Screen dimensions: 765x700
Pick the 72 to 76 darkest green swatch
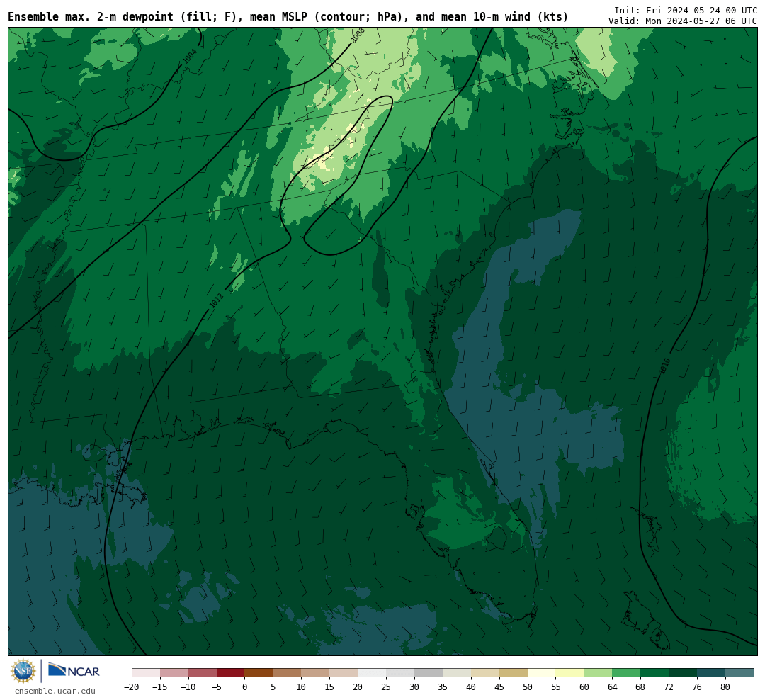click(684, 673)
